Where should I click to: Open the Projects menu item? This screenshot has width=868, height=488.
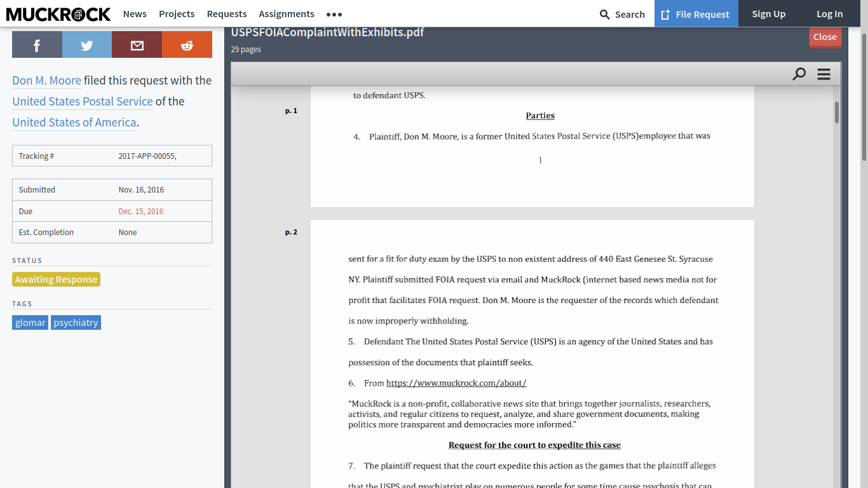point(177,14)
